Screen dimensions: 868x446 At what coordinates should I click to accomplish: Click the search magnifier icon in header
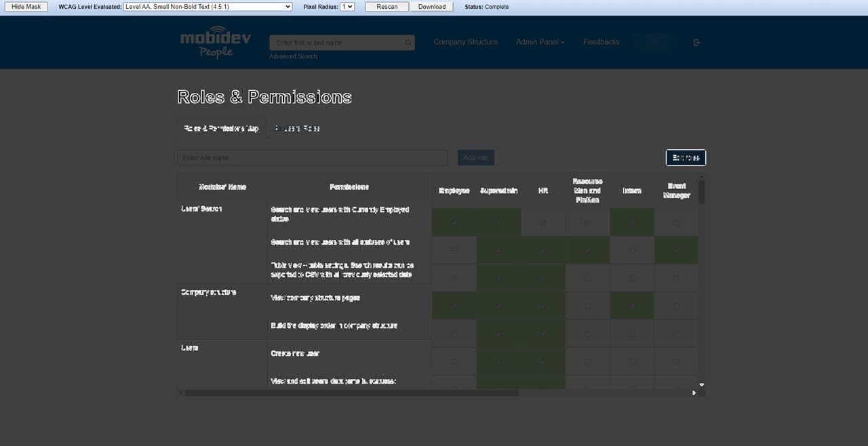coord(408,43)
